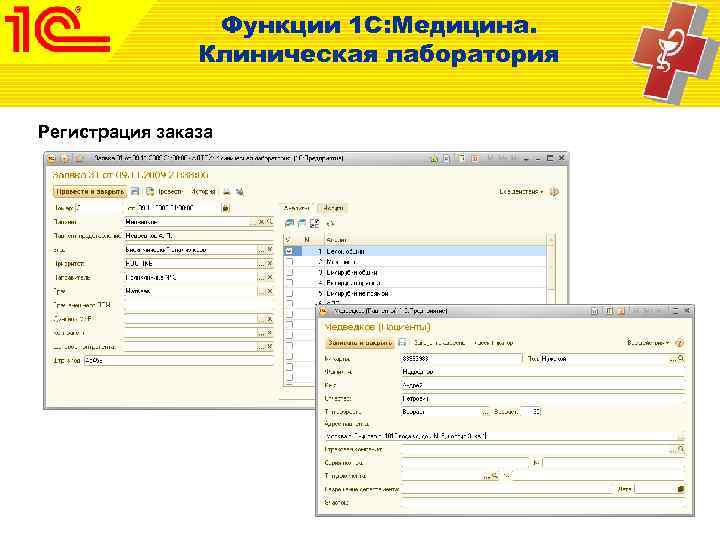Click the age value field showing 30
The height and width of the screenshot is (540, 720).
pos(533,412)
